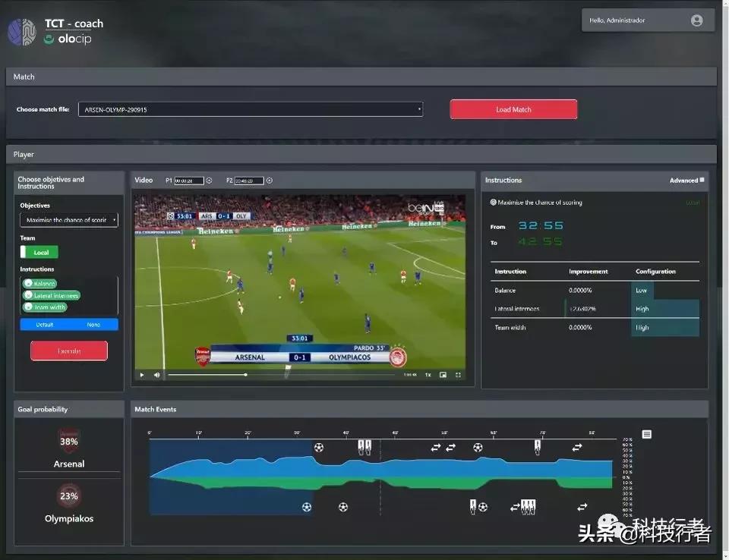Select the Maximise the chance of scoring radio

point(493,202)
